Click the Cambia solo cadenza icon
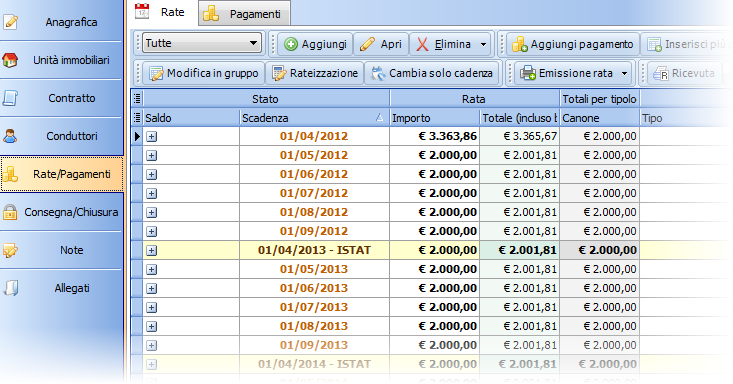This screenshot has width=733, height=384. 378,73
